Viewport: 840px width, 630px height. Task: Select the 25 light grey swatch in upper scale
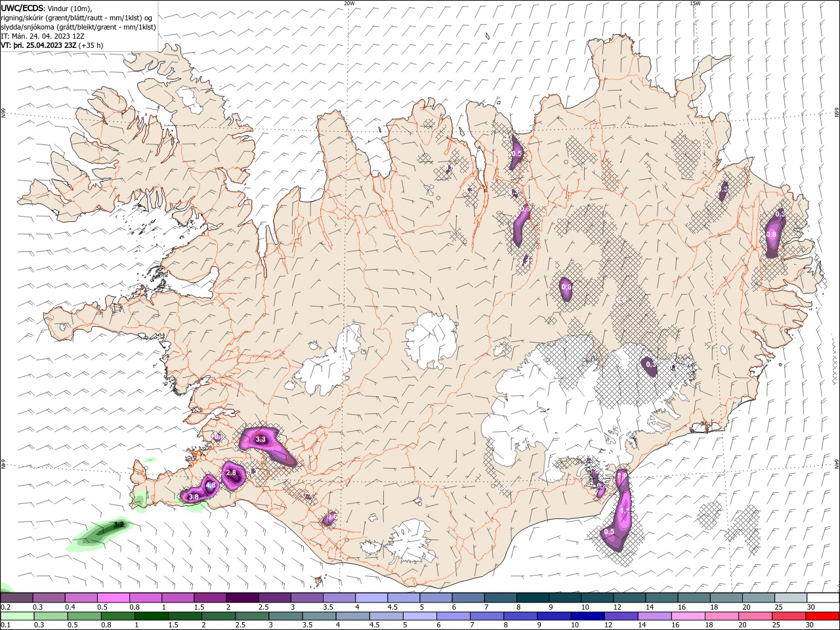(x=791, y=598)
